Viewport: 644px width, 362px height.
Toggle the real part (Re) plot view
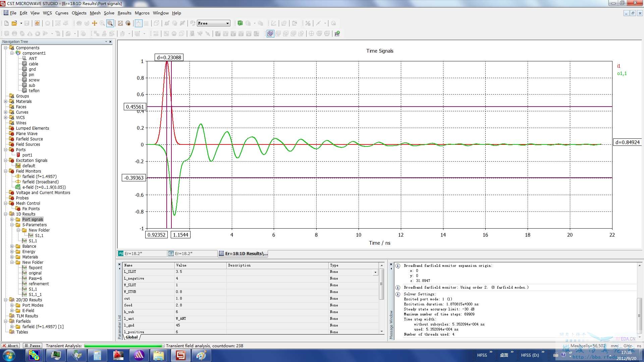tap(270, 34)
